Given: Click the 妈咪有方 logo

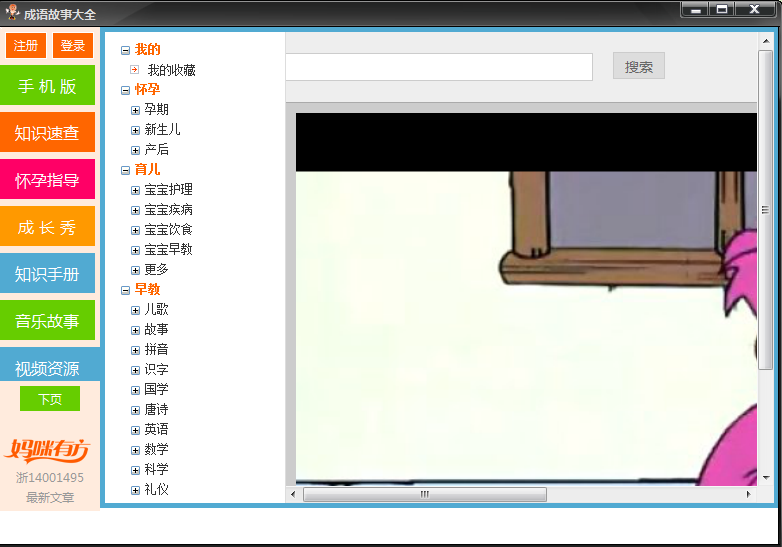Looking at the screenshot, I should click(x=48, y=450).
